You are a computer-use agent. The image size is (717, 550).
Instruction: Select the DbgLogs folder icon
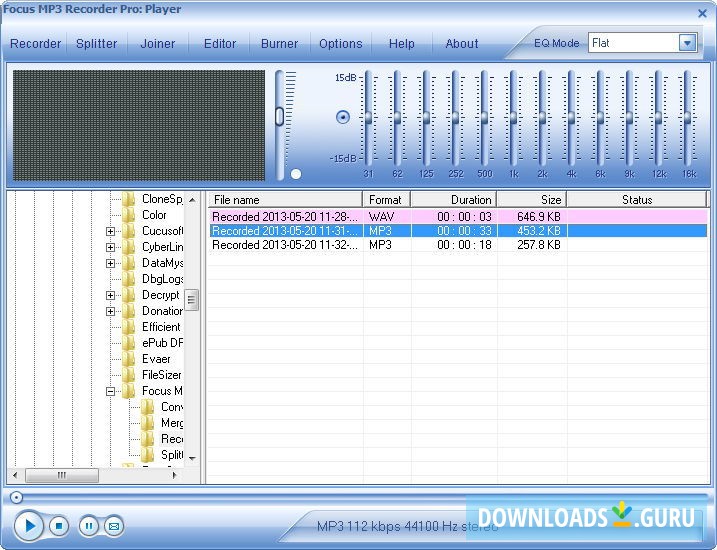click(129, 279)
